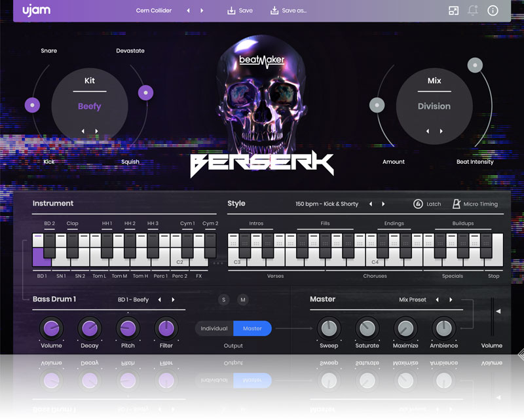Open the notifications bell icon
This screenshot has height=420, width=524.
(x=472, y=10)
